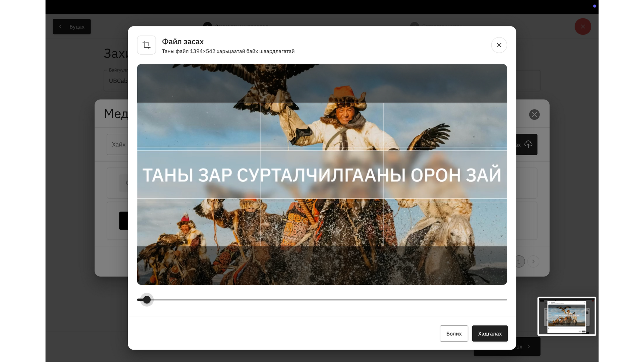This screenshot has width=644, height=362.
Task: Click into the Хайх search field
Action: 117,144
